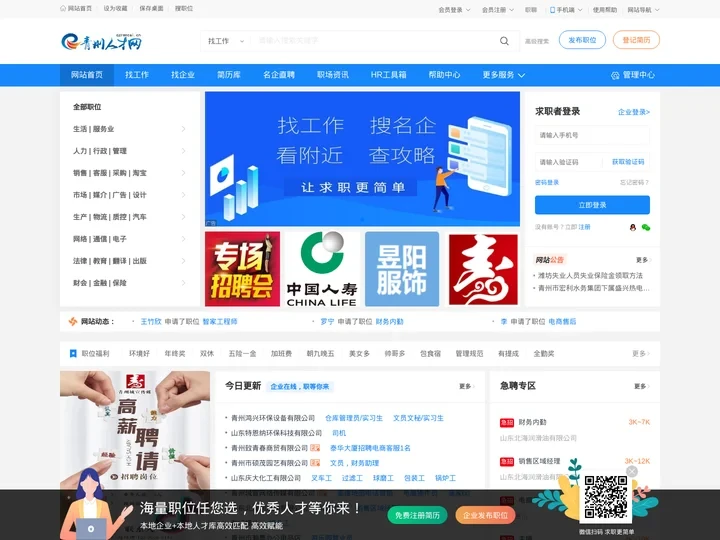Click 忘记密码 link
This screenshot has width=720, height=540.
coord(635,183)
